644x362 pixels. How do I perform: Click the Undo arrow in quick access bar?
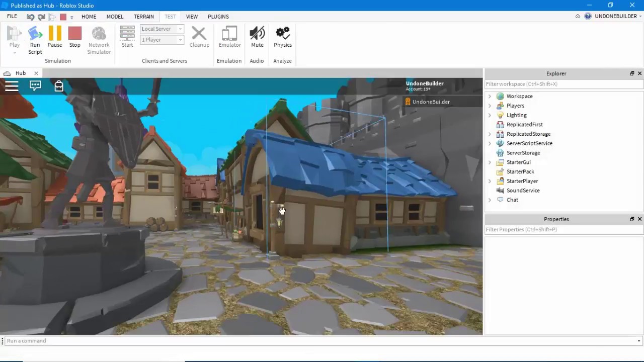coord(30,17)
